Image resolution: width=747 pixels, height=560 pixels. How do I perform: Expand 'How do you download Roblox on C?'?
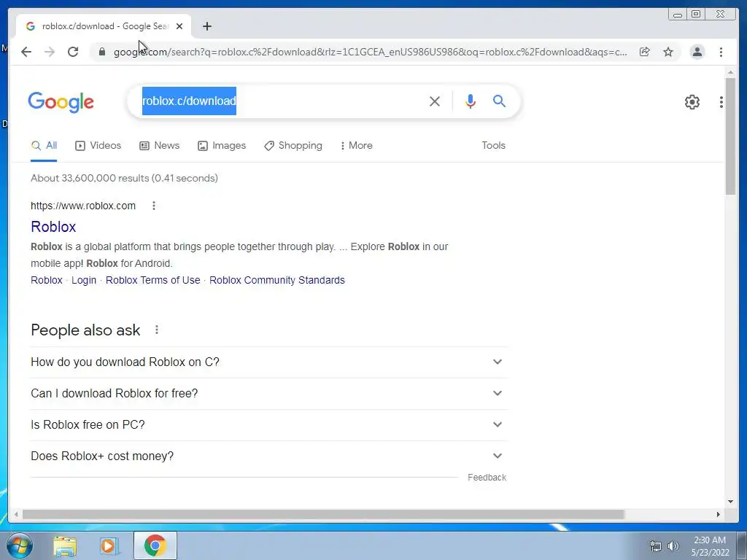pos(268,362)
